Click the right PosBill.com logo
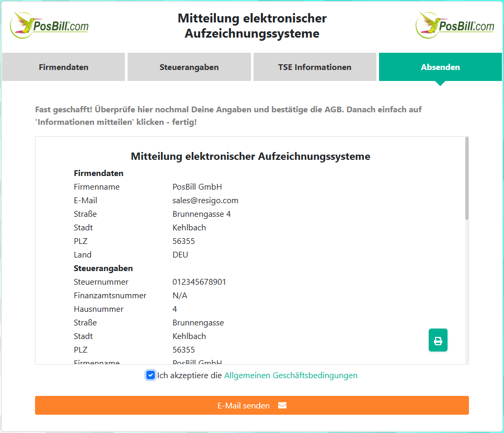 point(454,25)
